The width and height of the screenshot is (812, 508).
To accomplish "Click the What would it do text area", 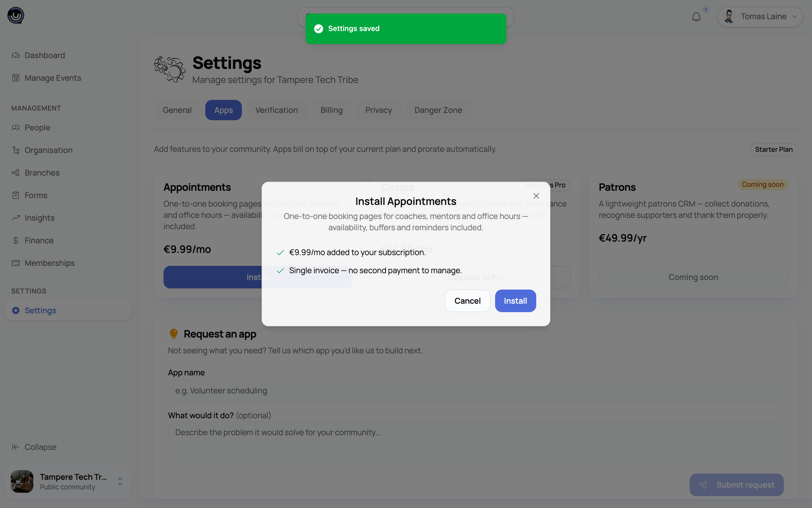I will (x=476, y=444).
